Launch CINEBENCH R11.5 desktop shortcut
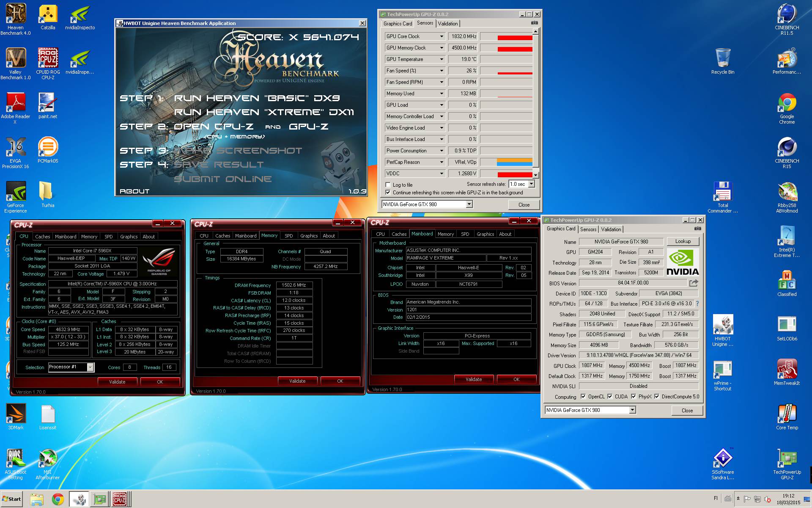Viewport: 812px width, 508px height. point(787,19)
